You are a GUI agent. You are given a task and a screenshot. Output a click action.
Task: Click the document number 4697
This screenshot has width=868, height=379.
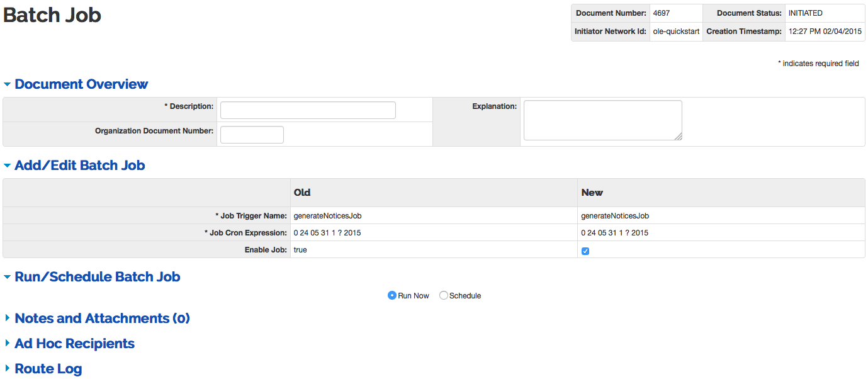click(662, 13)
